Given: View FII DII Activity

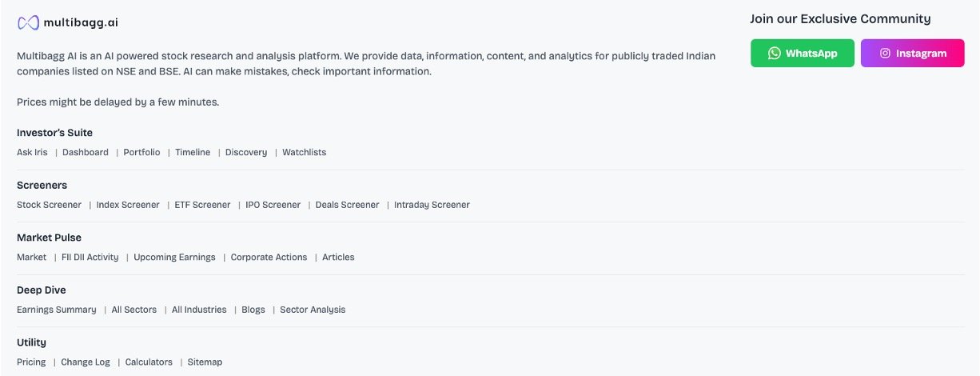Looking at the screenshot, I should coord(90,258).
